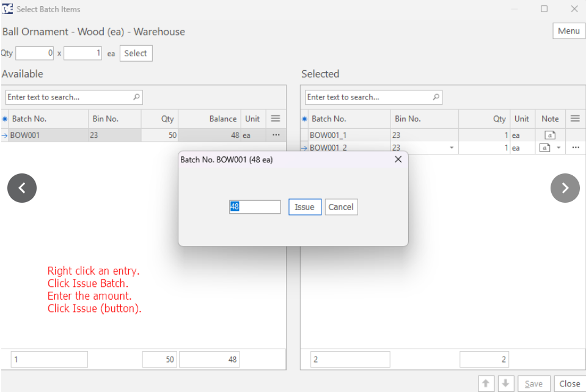Cancel the batch issue dialog
The height and width of the screenshot is (392, 586).
[x=341, y=207]
